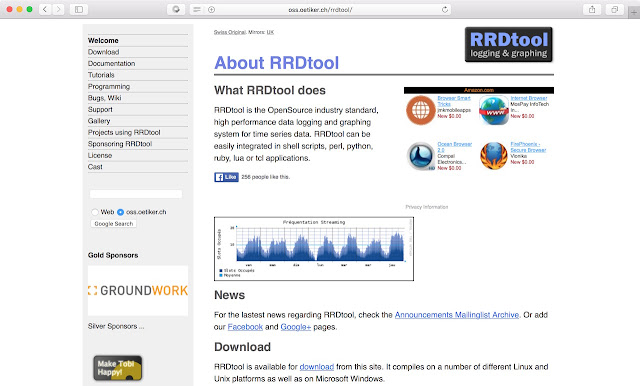Click the About RRDtool heading
640x386 pixels.
276,63
